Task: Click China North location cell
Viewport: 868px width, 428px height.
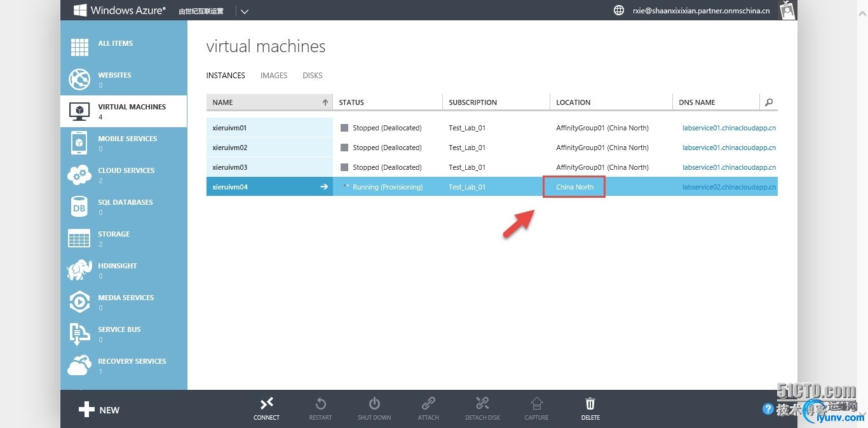Action: (x=575, y=187)
